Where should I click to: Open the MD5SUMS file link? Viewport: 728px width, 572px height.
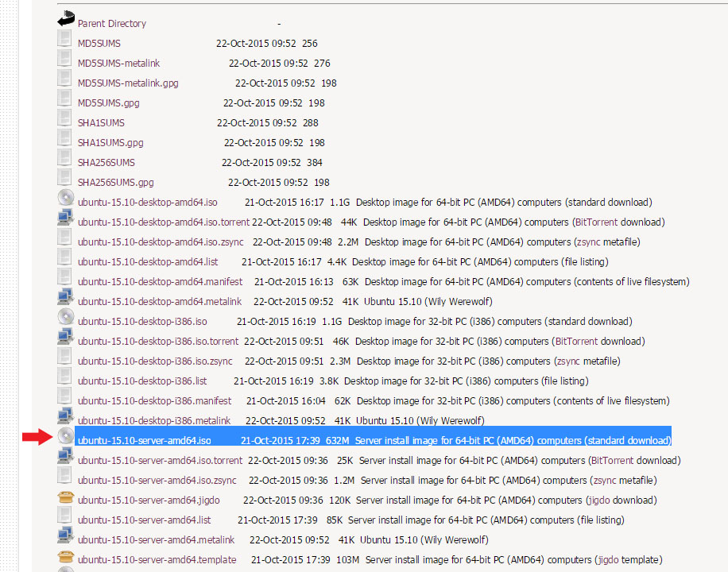[x=99, y=44]
